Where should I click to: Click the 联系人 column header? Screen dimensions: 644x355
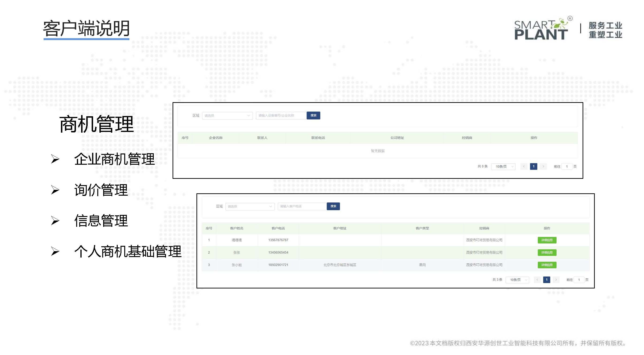[262, 138]
